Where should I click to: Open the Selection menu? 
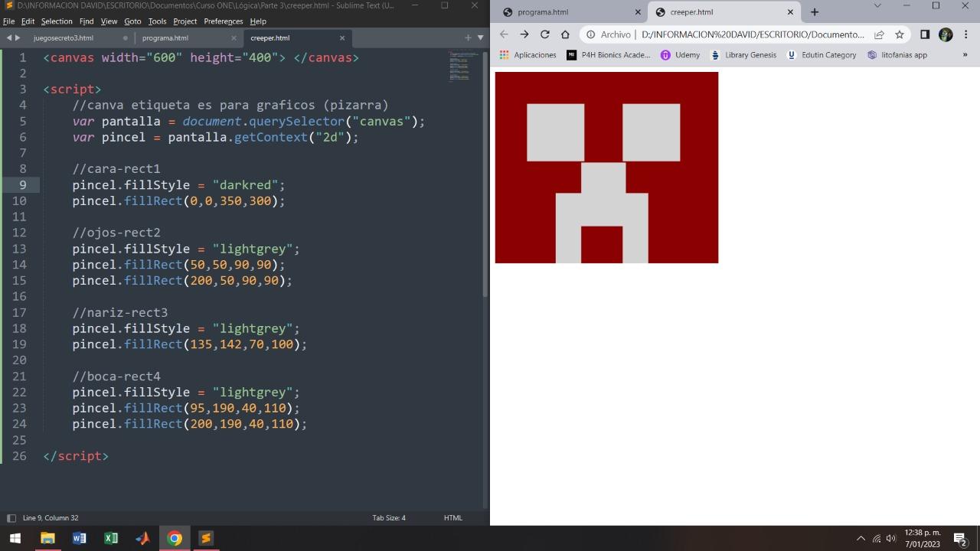[57, 21]
